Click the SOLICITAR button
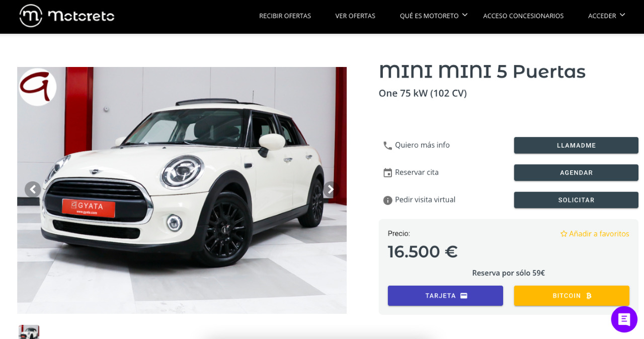The height and width of the screenshot is (339, 644). [576, 199]
